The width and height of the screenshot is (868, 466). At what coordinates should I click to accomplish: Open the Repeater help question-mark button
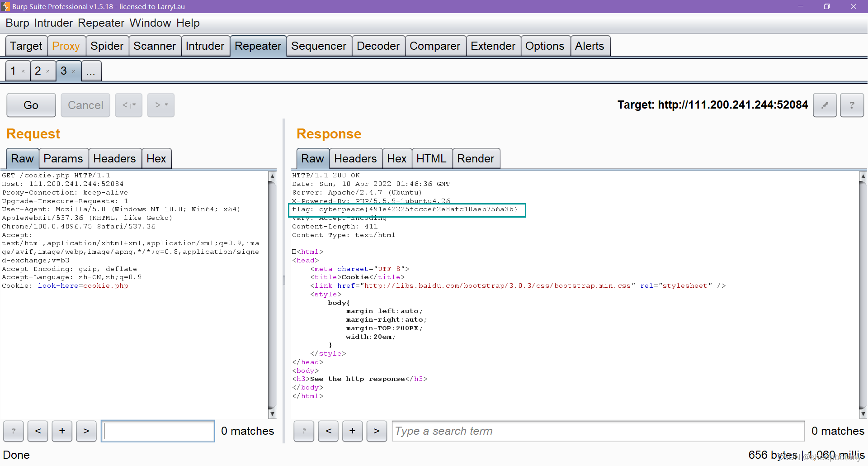(x=852, y=105)
